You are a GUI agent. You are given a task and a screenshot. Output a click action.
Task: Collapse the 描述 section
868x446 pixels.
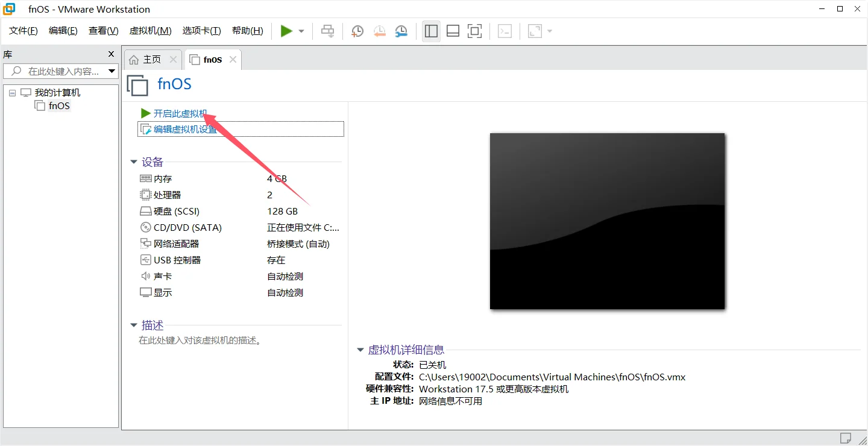[x=134, y=325]
